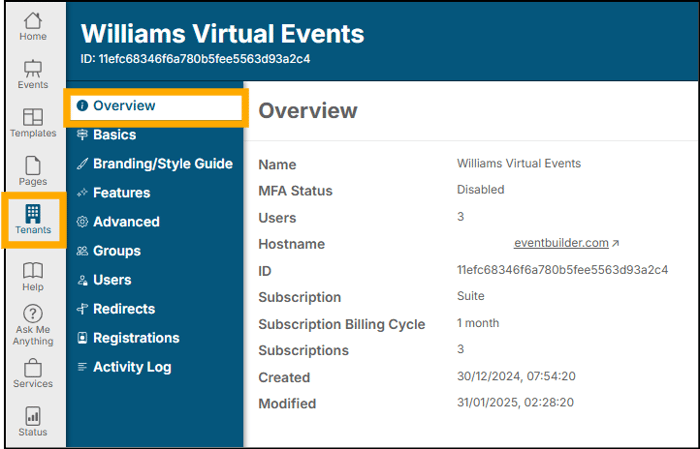Viewport: 700px width, 449px height.
Task: Click the Status label in sidebar
Action: [x=33, y=432]
